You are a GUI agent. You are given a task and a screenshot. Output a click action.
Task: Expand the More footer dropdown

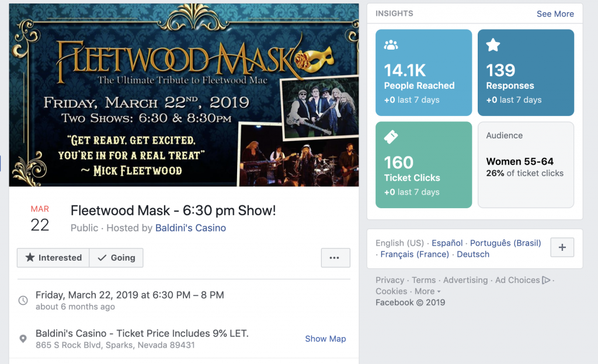point(427,291)
